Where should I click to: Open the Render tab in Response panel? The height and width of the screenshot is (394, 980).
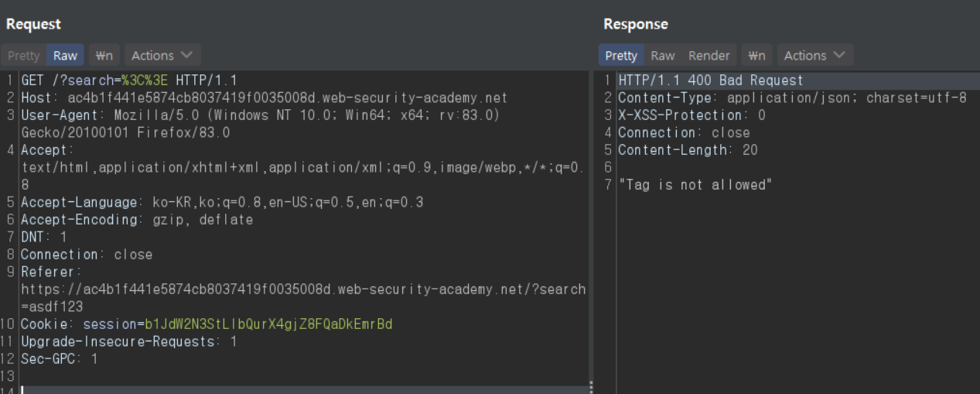(x=709, y=56)
